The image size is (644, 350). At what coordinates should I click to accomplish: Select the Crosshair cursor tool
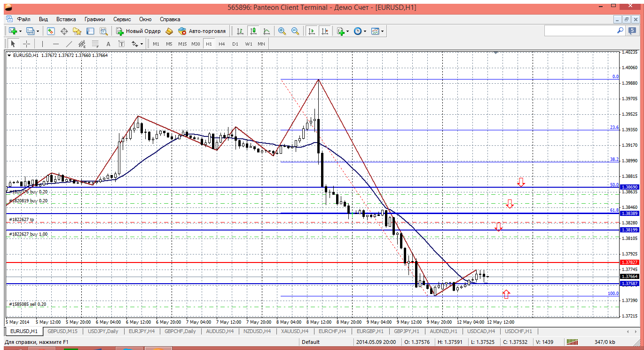pos(27,44)
